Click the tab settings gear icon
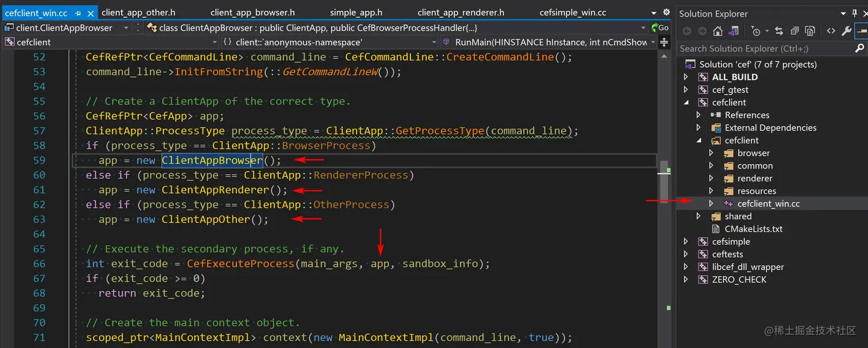 click(x=666, y=12)
